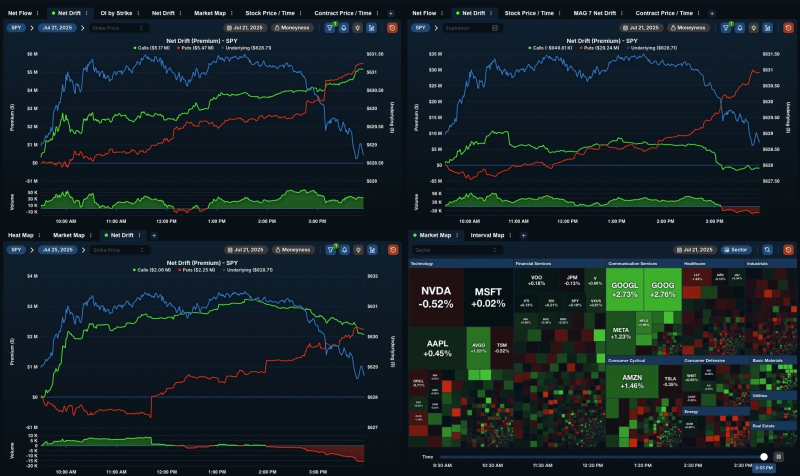Screen dimensions: 800x476
Task: Open Strike Price dropdown in bottom-left panel
Action: pos(119,250)
